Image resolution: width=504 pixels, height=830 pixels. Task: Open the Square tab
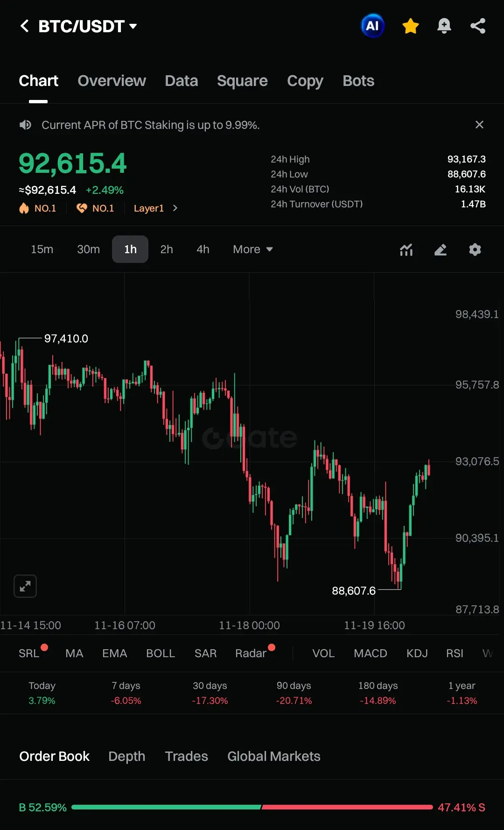(242, 81)
